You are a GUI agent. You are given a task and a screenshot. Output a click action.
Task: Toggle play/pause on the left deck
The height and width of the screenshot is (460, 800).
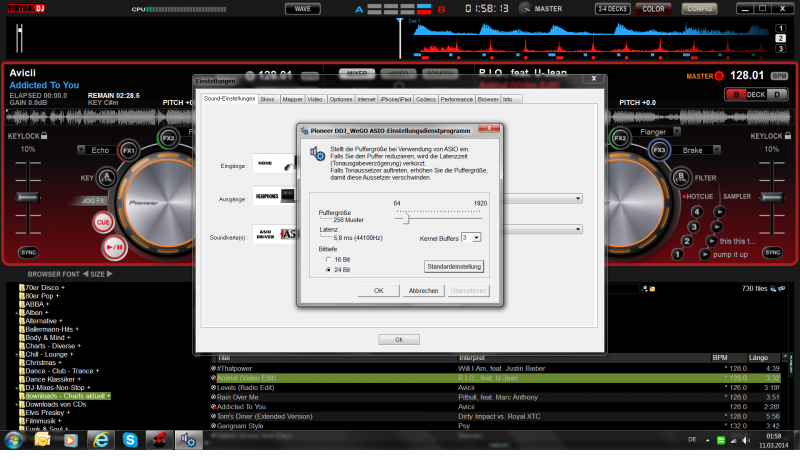(x=114, y=247)
